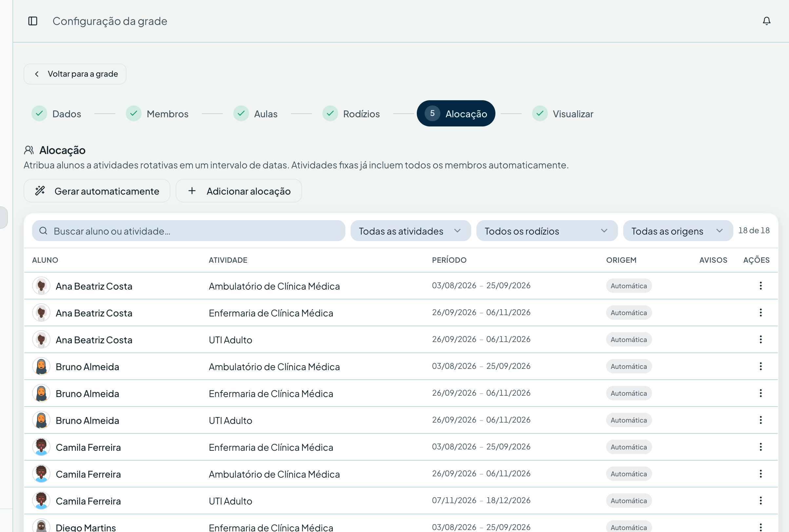Screen dimensions: 789x532
Task: Open actions menu for Bruno Almeida Ambulatório row
Action: 760,366
